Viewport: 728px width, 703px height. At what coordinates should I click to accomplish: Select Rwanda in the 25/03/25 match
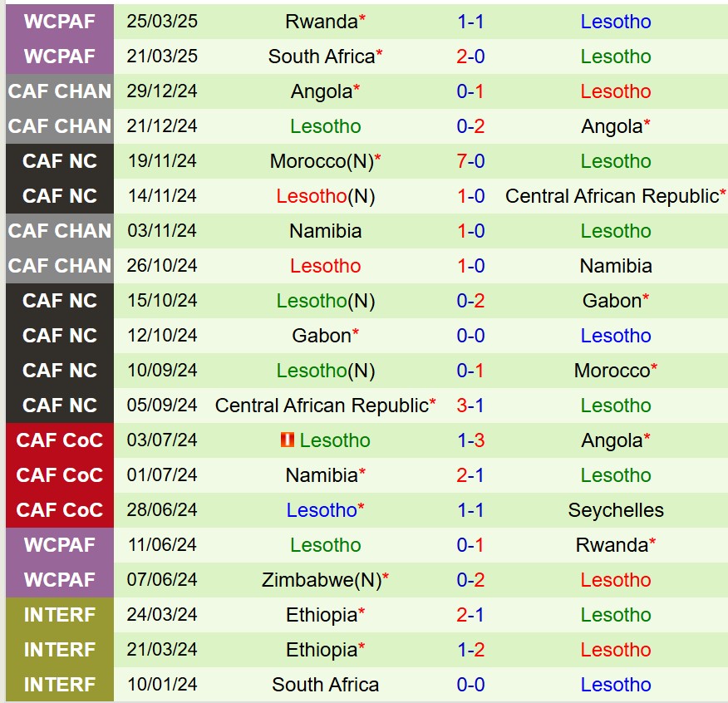321,22
